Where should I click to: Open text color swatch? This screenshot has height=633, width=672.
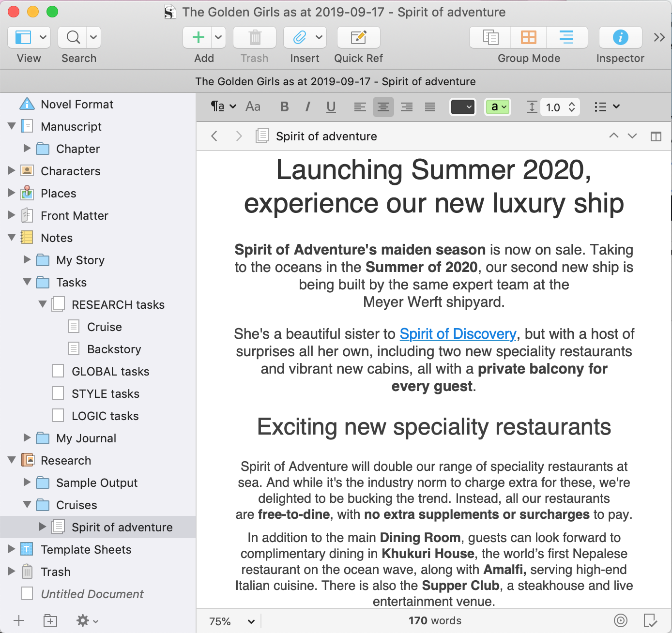pos(463,107)
